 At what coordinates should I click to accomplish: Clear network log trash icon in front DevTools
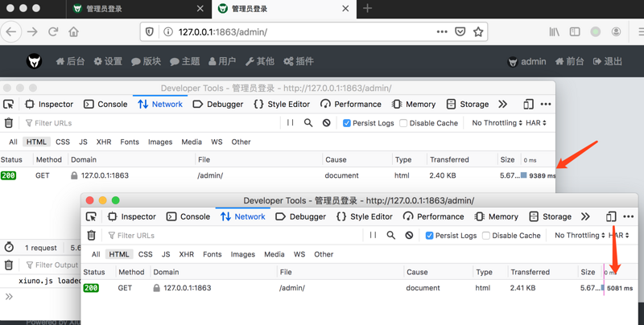click(91, 235)
